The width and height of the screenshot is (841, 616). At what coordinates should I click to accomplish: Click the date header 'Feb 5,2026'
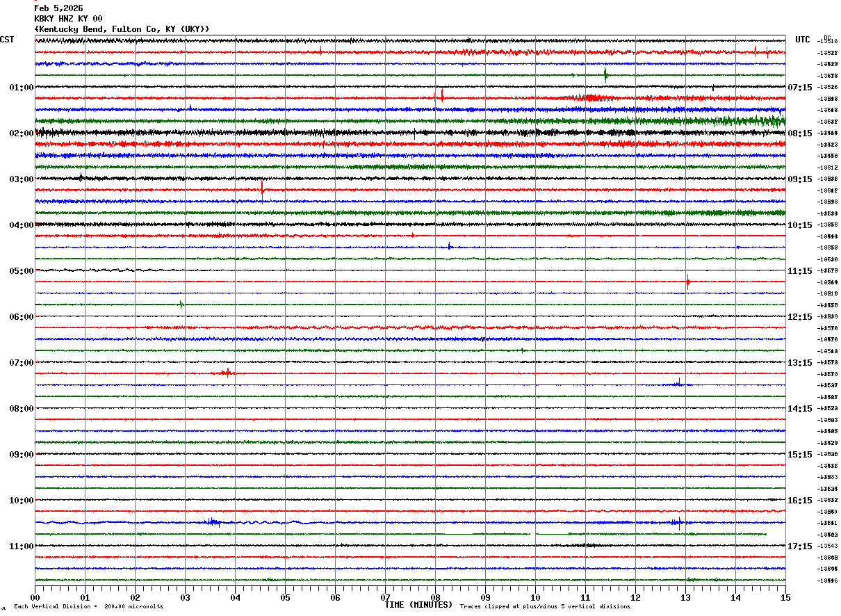tap(58, 8)
